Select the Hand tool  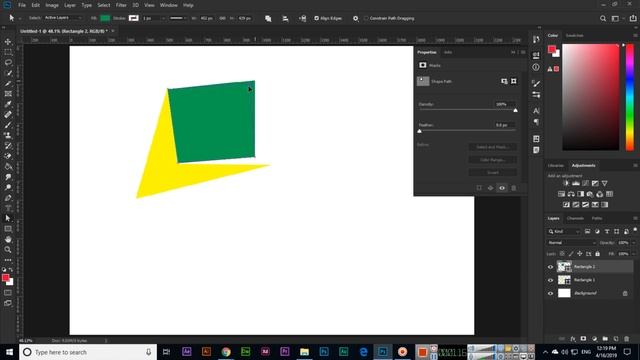(8, 239)
